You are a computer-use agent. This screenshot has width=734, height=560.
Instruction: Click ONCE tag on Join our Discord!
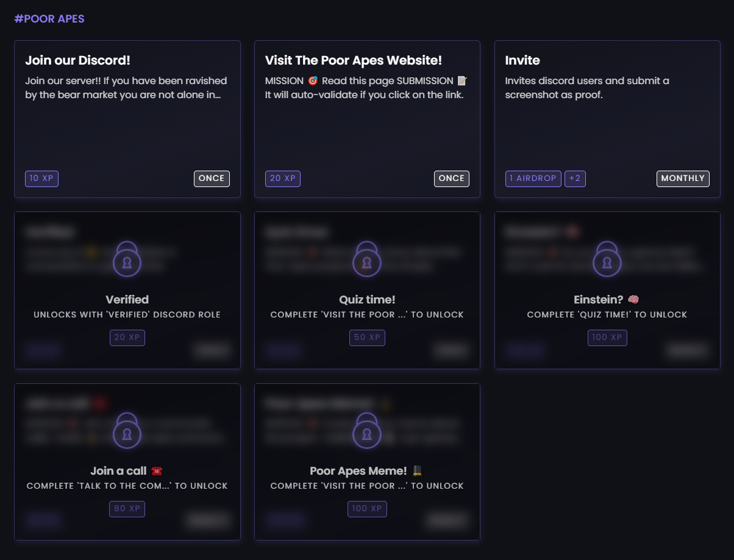point(212,179)
